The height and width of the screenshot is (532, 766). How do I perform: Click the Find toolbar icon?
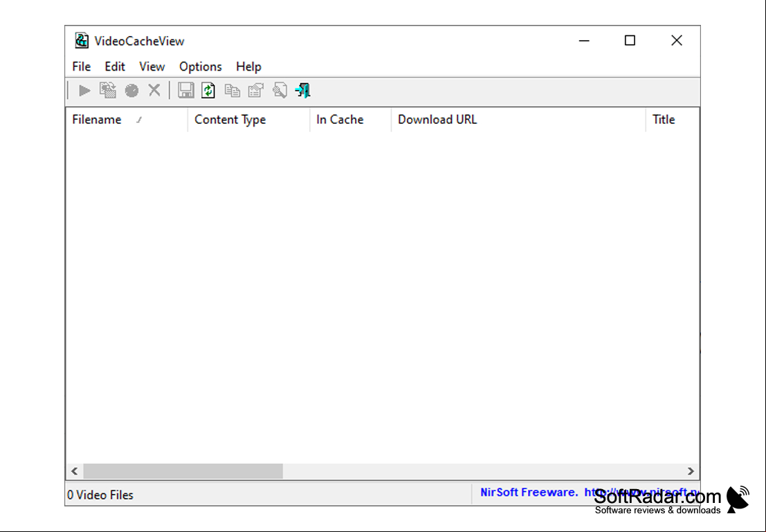pyautogui.click(x=280, y=91)
